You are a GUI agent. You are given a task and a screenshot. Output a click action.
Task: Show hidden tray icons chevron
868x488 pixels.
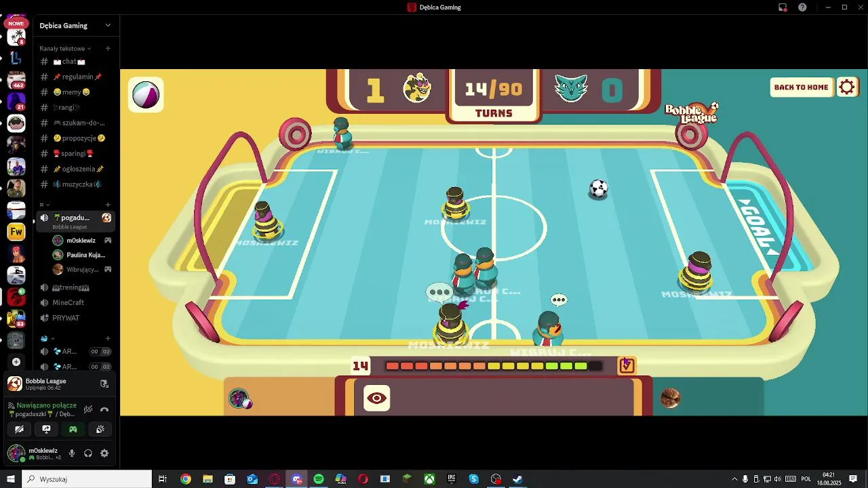(734, 479)
